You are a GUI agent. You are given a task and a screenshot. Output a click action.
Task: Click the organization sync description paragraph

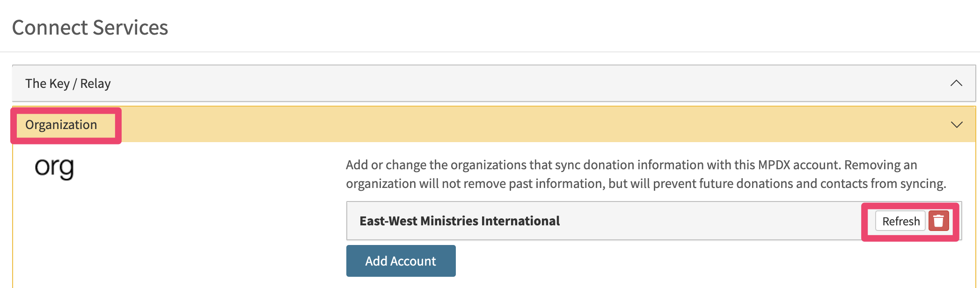click(x=646, y=174)
